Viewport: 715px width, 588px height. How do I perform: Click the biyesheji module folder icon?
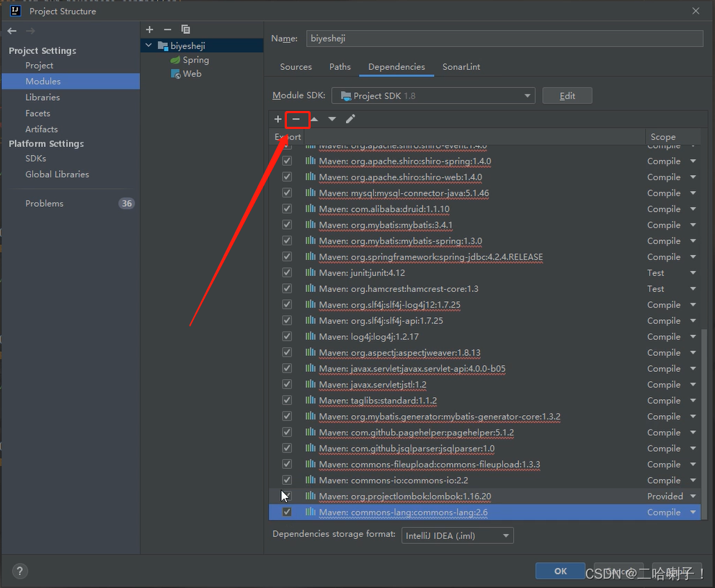[x=163, y=45]
